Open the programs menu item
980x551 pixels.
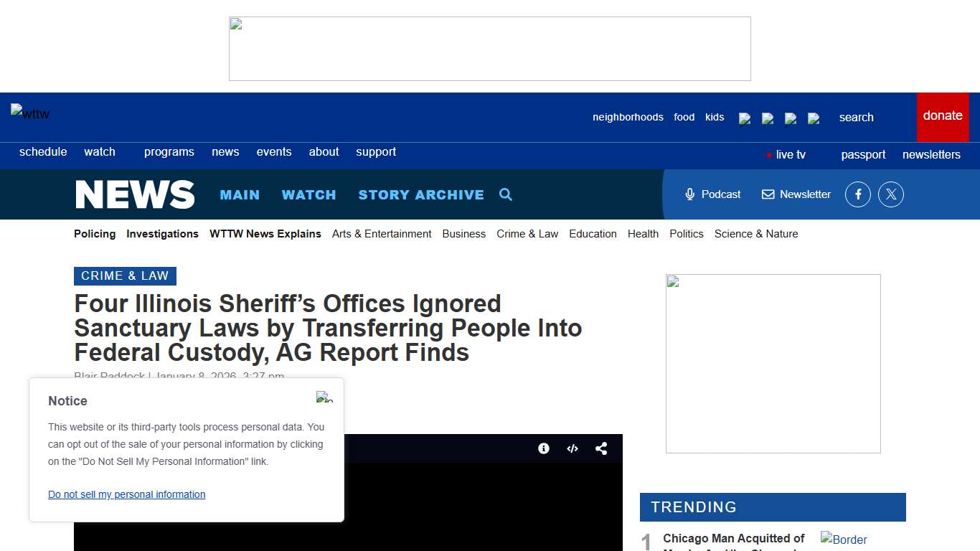pos(169,151)
